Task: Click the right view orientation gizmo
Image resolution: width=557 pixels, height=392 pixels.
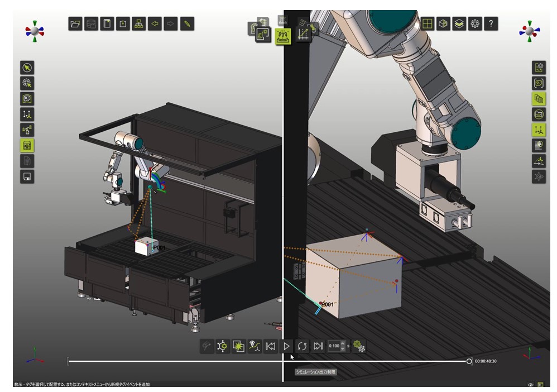Action: [x=529, y=31]
